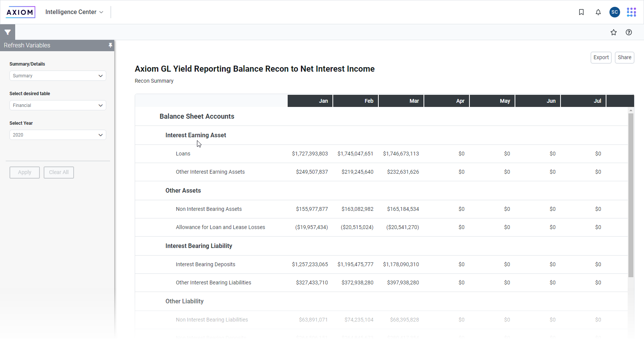Click the Other Liability group row
The height and width of the screenshot is (339, 644).
click(381, 301)
